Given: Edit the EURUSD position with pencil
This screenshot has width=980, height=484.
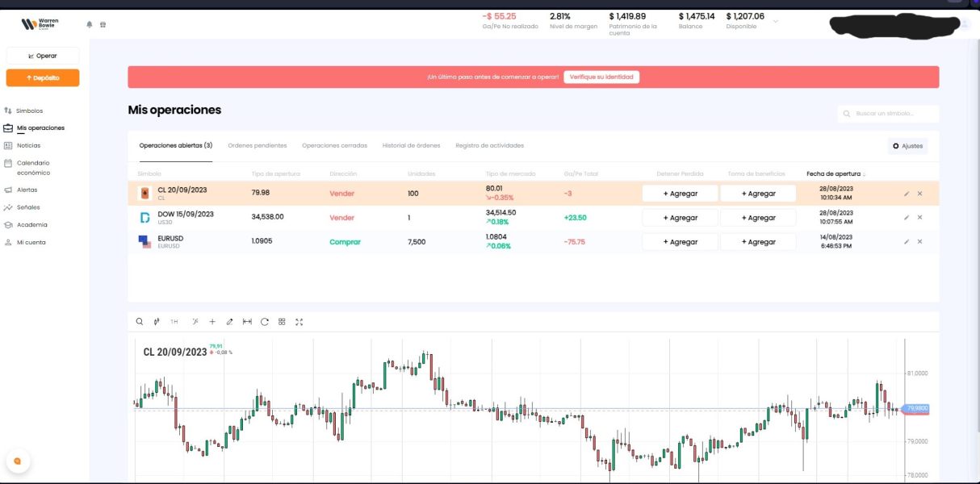Looking at the screenshot, I should coord(907,242).
